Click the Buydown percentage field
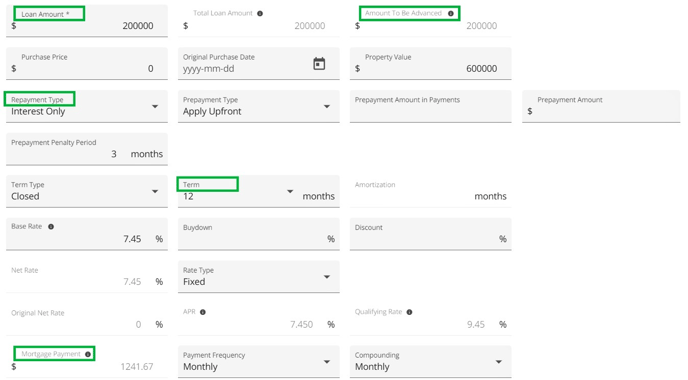The height and width of the screenshot is (380, 688). (258, 234)
